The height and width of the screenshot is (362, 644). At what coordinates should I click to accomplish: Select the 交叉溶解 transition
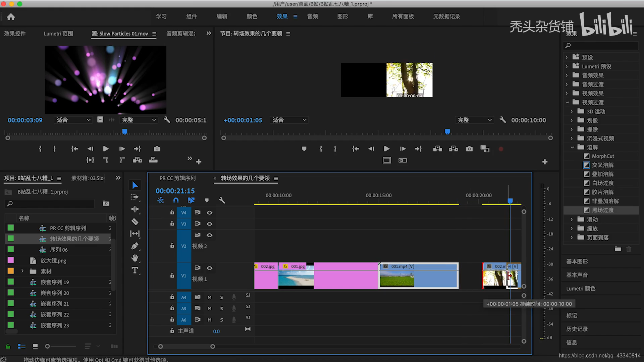click(x=602, y=165)
